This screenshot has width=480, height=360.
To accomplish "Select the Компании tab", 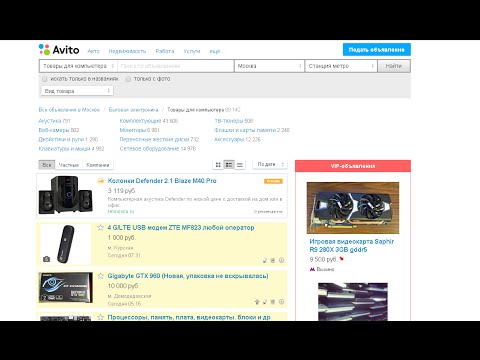I will 98,165.
